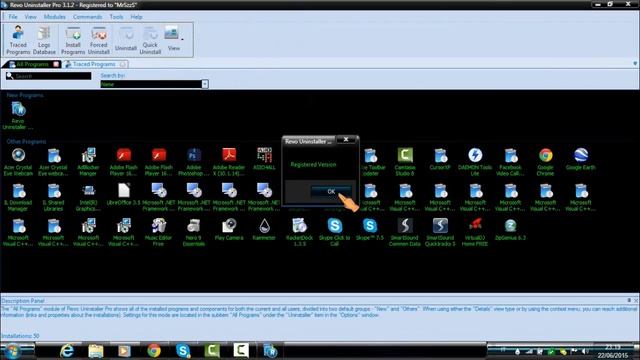640x360 pixels.
Task: Close the All Programs tab
Action: pyautogui.click(x=56, y=64)
